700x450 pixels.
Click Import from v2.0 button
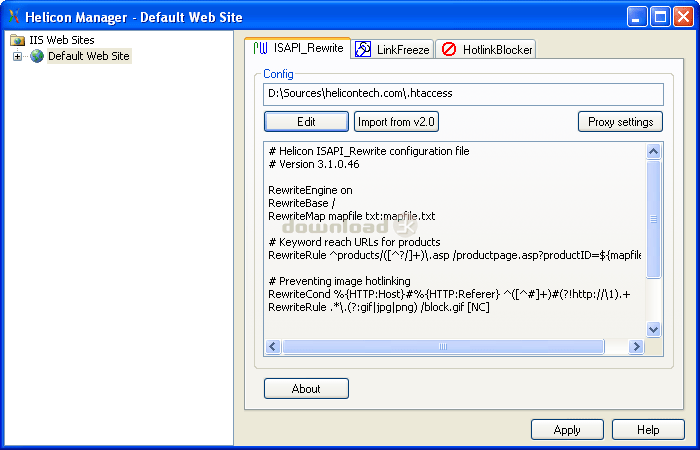tap(396, 122)
